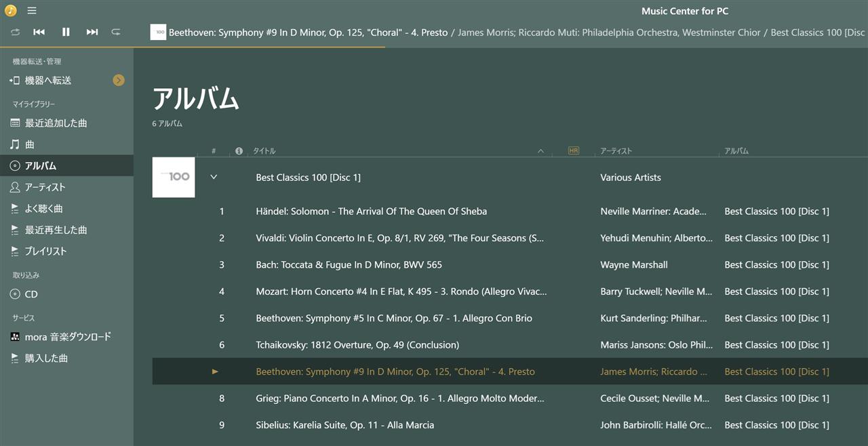This screenshot has width=868, height=446.
Task: Select track Händel: Solomon - Arrival Of Queen Of Sheba
Action: [x=372, y=211]
